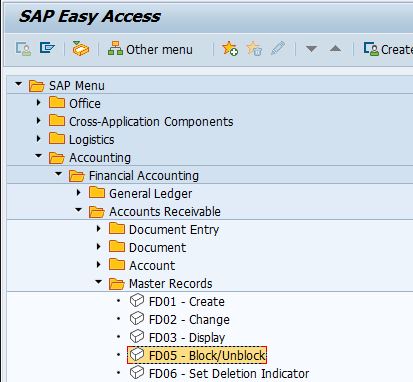This screenshot has width=413, height=382.
Task: Select the Logistics tree label
Action: tap(92, 140)
